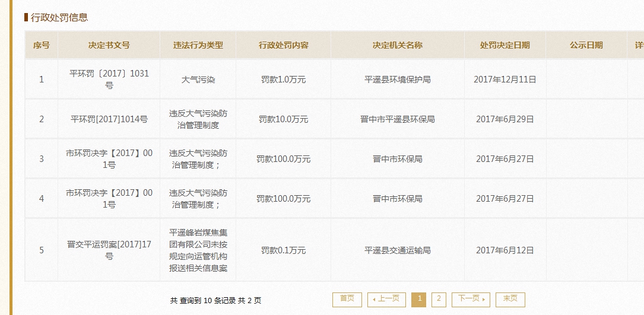Click violation type 大气污染
Screen dimensions: 644x315
point(198,79)
